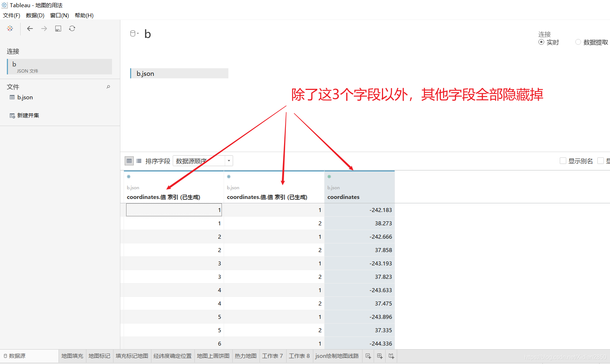This screenshot has height=364, width=610.
Task: Click the database cylinder icon beside title b
Action: (x=133, y=34)
